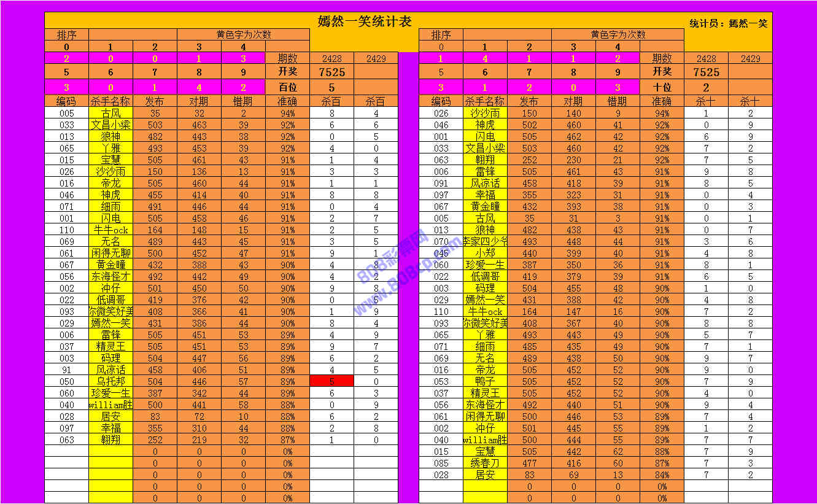Select the 百位 header cell
This screenshot has width=817, height=504.
pos(287,87)
